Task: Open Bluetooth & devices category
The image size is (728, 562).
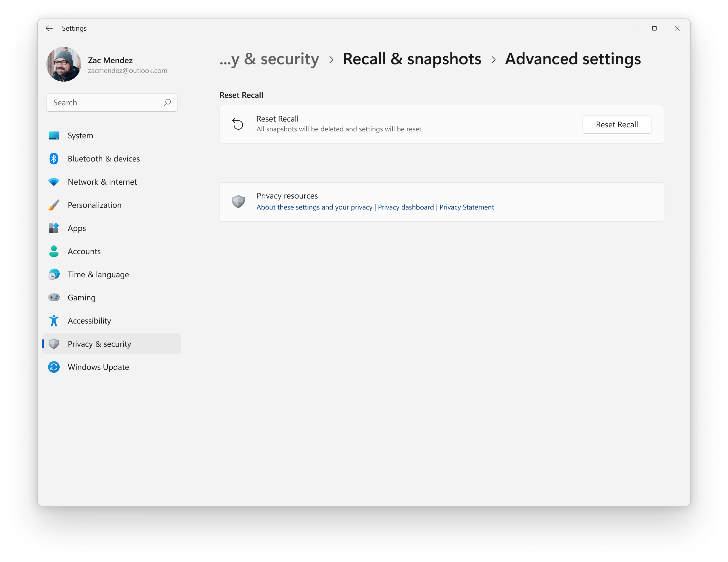Action: point(112,159)
